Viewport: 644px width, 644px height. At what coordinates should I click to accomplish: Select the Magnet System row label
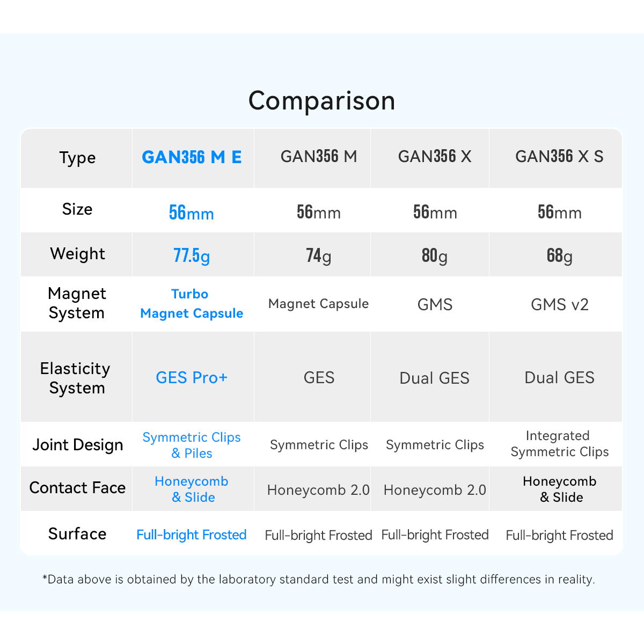tap(77, 303)
